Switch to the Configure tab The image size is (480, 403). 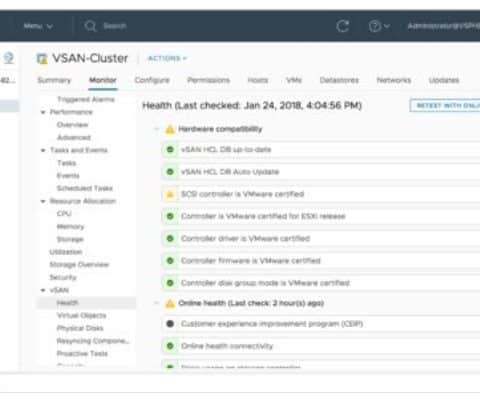pyautogui.click(x=152, y=80)
